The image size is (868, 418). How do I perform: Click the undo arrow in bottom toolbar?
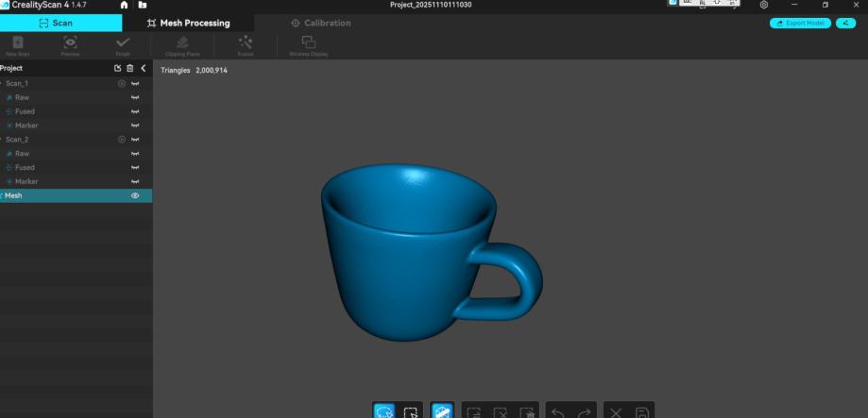point(558,411)
